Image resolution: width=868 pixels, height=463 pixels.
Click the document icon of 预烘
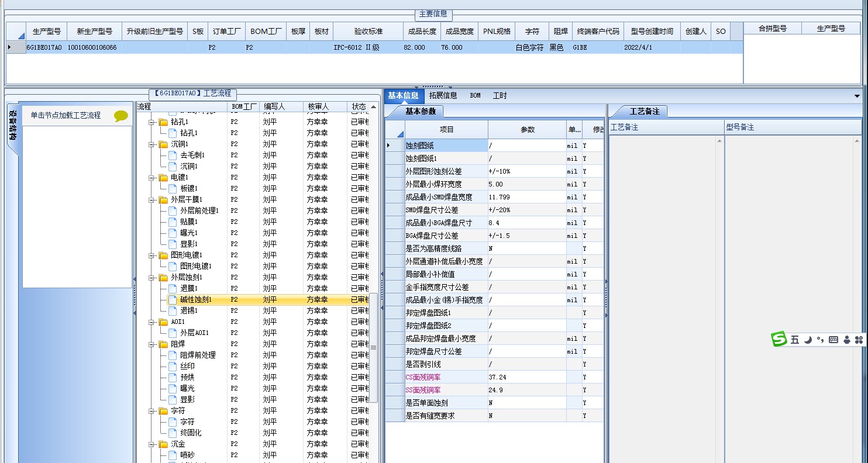click(x=173, y=377)
